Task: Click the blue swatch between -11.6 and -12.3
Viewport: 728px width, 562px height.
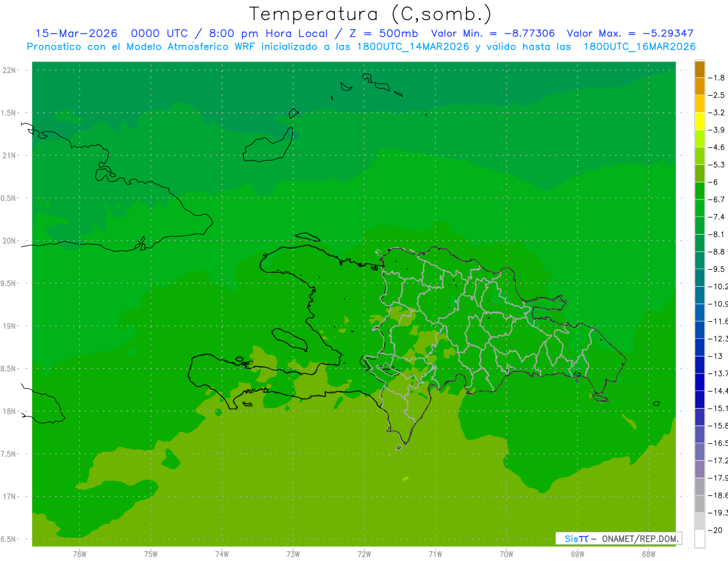Action: tap(699, 330)
